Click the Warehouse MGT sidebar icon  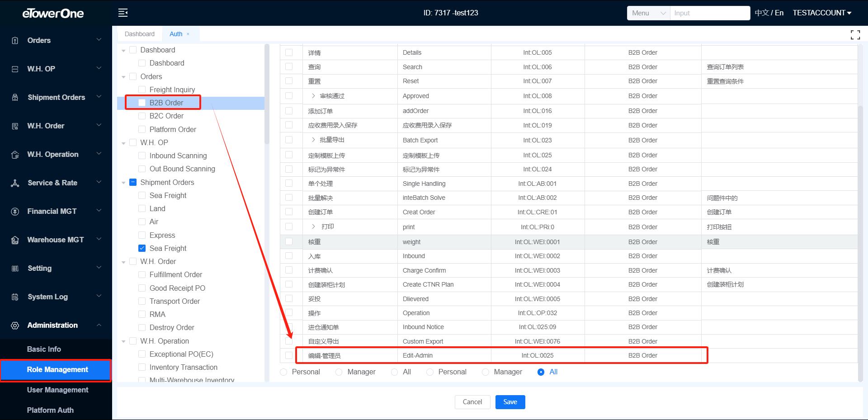[x=15, y=240]
